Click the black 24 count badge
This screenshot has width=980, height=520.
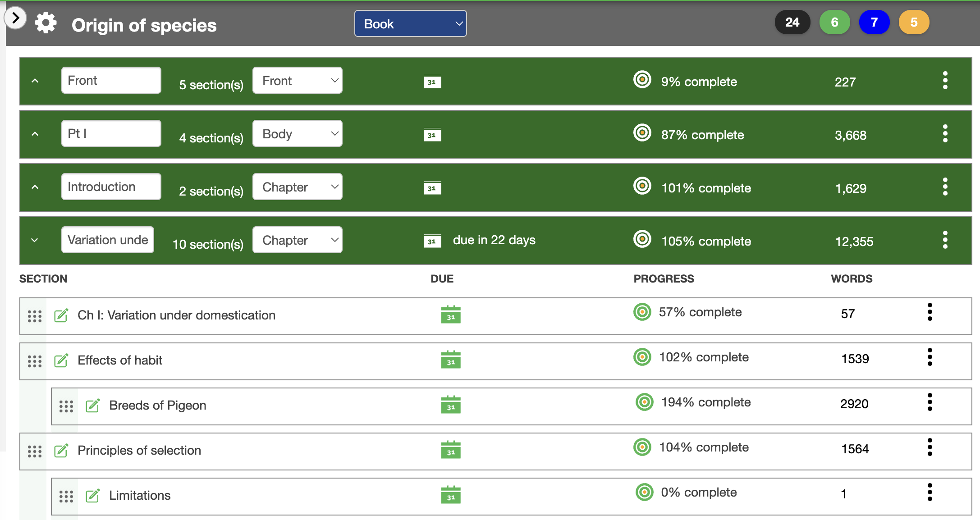792,22
